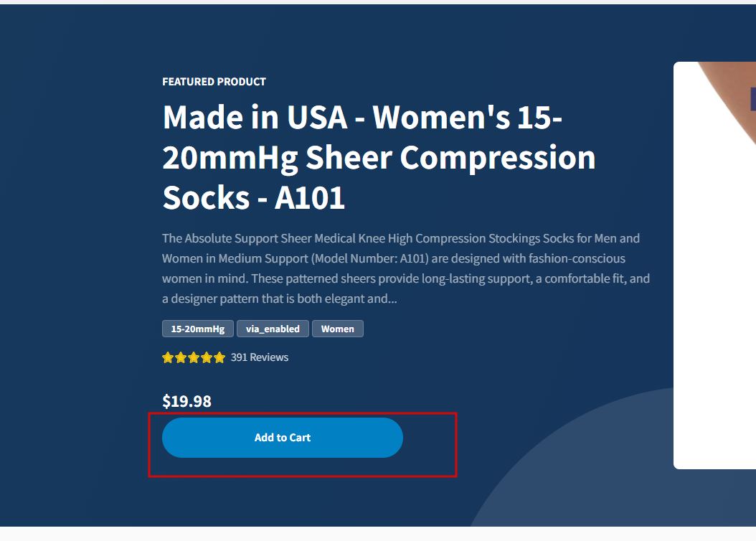Click the purple badge on product image
This screenshot has width=756, height=541.
pos(752,99)
